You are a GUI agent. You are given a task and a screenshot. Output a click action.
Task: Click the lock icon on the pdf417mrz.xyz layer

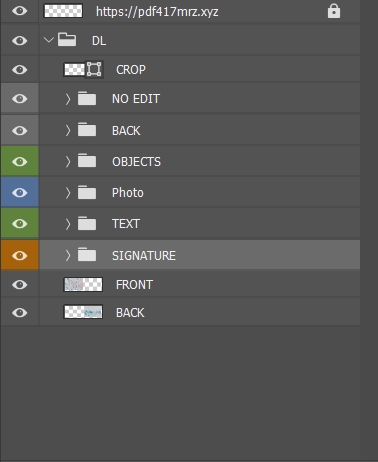click(334, 11)
